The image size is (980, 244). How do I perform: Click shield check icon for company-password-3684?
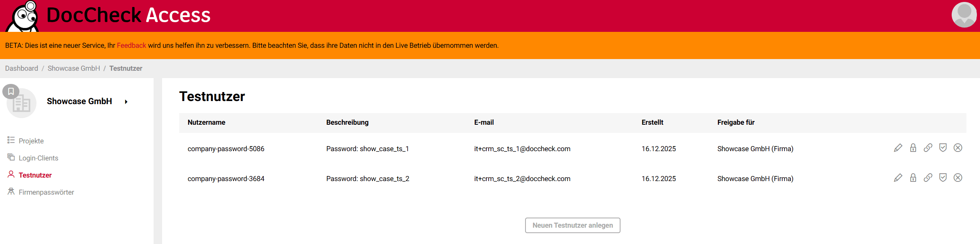pos(943,178)
